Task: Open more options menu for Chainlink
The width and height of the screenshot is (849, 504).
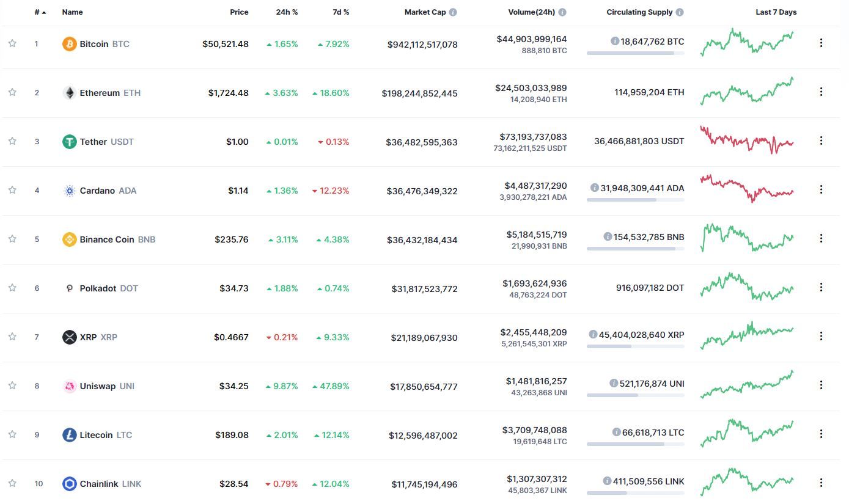Action: pos(821,483)
